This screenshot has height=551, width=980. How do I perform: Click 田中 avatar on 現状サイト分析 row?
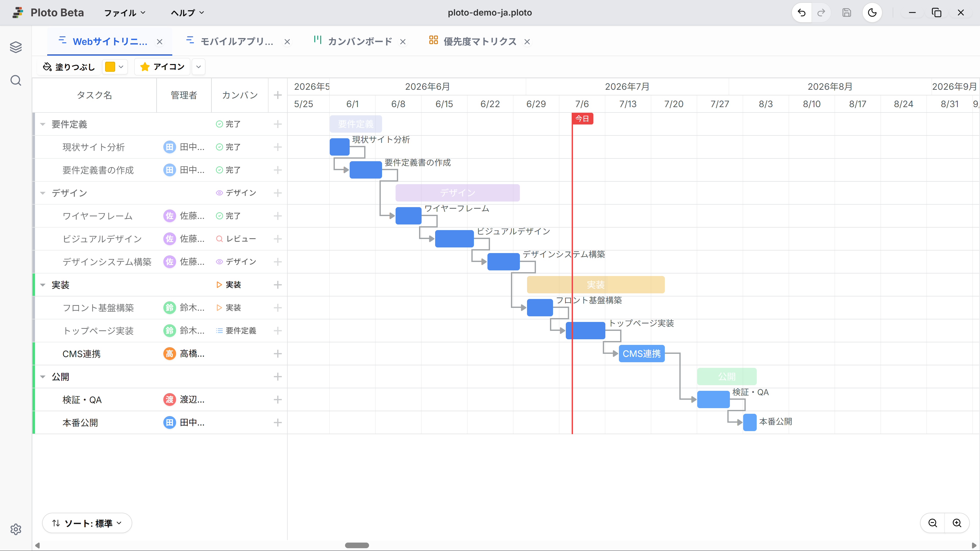(x=169, y=147)
